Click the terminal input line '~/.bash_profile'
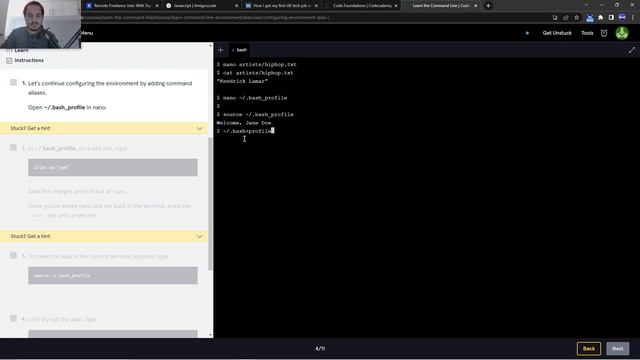Image resolution: width=640 pixels, height=360 pixels. point(247,131)
